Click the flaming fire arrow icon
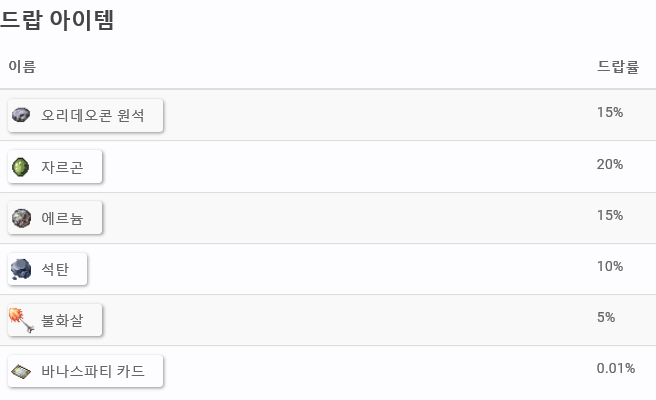Viewport: 656px width, 400px height. 21,320
